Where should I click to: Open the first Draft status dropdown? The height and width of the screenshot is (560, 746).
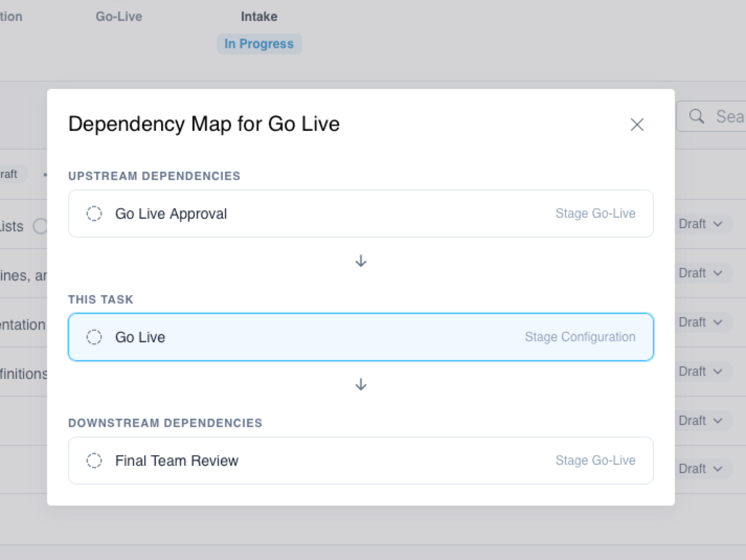[x=701, y=224]
